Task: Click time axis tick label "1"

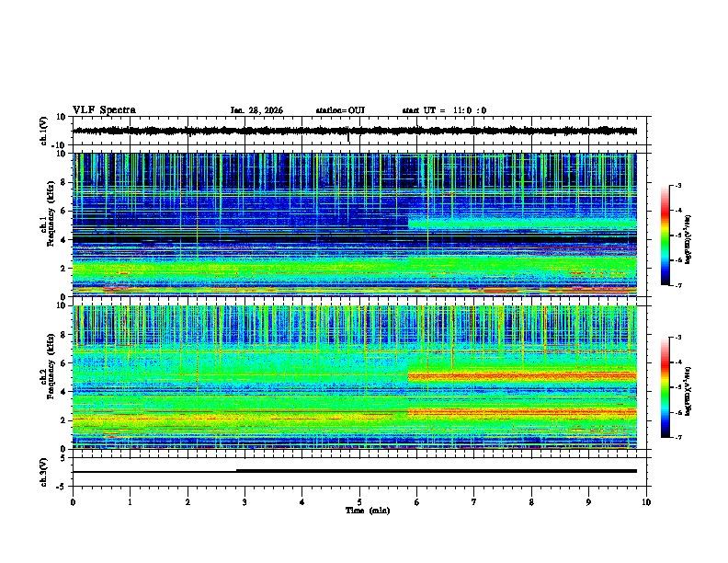Action: point(131,502)
